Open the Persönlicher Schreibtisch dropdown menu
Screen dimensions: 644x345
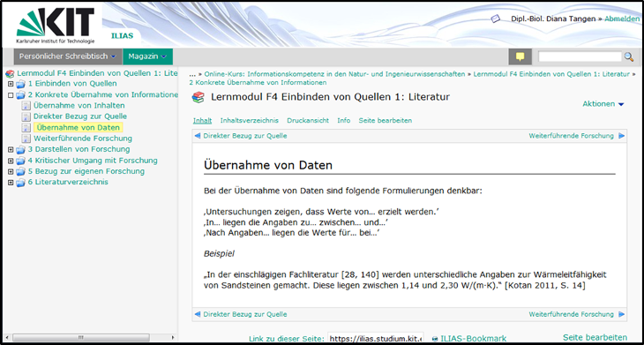(x=68, y=56)
